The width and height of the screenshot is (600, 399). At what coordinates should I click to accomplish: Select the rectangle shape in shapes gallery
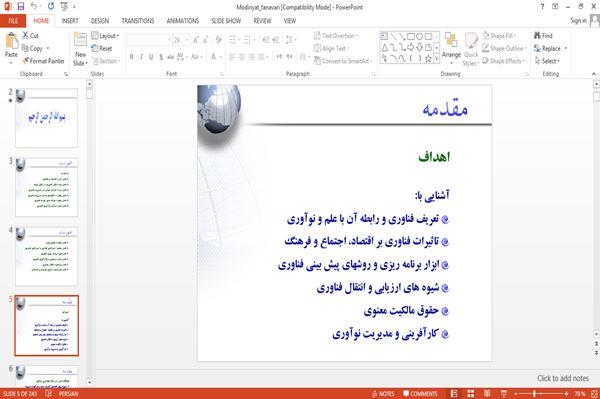(x=411, y=36)
